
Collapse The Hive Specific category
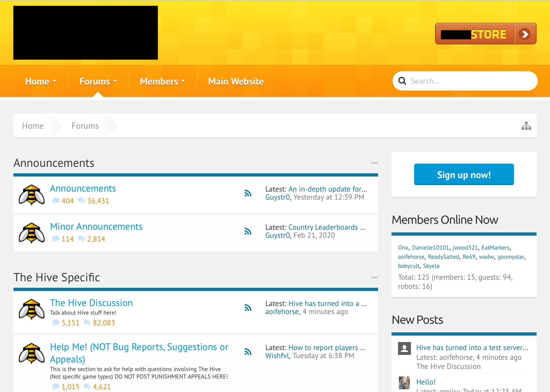tap(374, 277)
